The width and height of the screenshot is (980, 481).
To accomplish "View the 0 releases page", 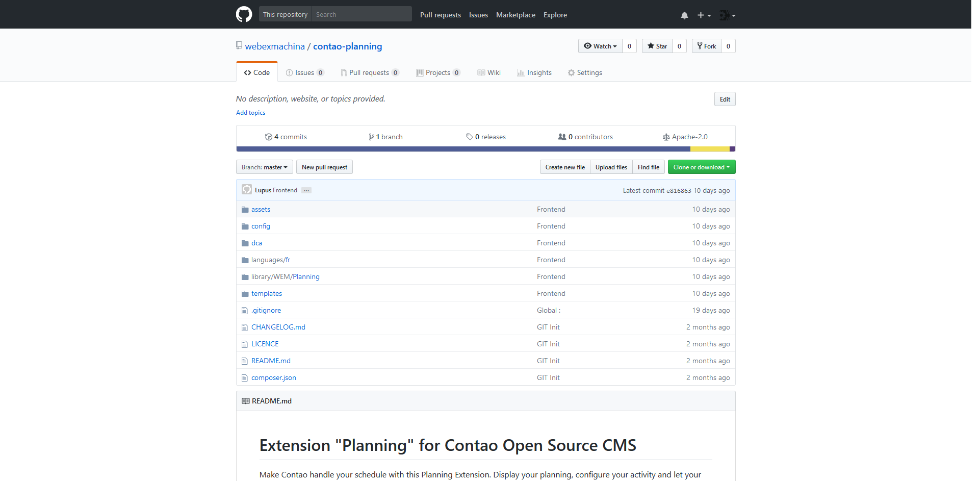I will [x=486, y=137].
